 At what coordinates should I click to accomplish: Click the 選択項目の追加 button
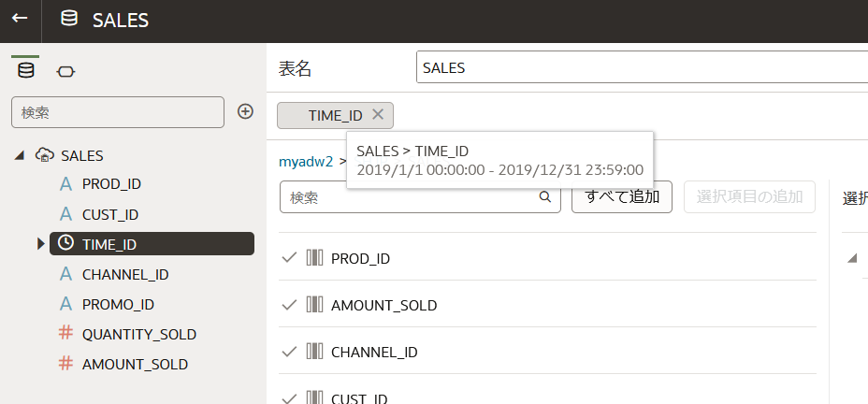[749, 196]
